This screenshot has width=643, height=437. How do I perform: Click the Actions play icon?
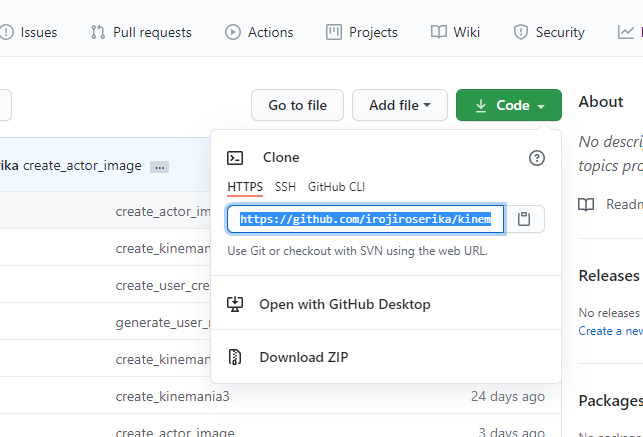click(x=233, y=32)
